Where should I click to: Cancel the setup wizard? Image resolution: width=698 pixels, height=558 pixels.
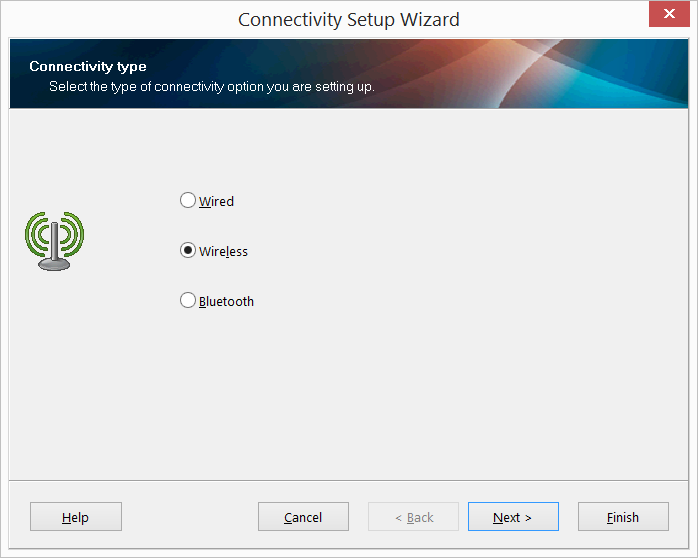(x=303, y=517)
